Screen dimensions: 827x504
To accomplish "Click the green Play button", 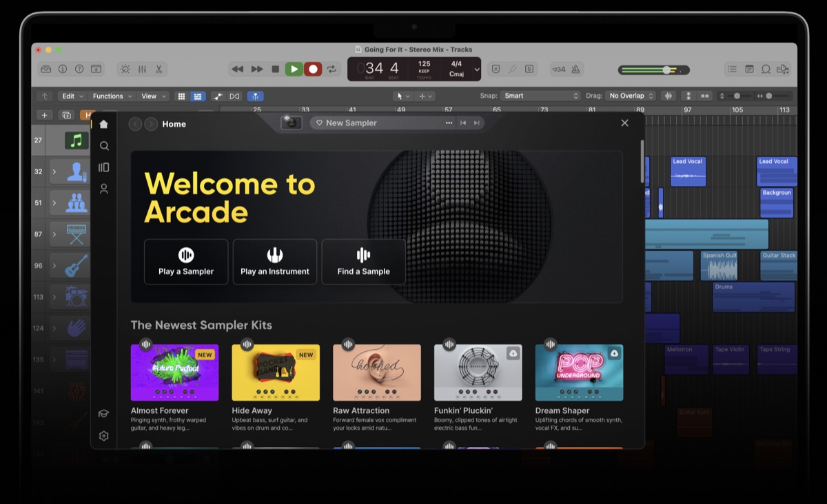I will [294, 69].
